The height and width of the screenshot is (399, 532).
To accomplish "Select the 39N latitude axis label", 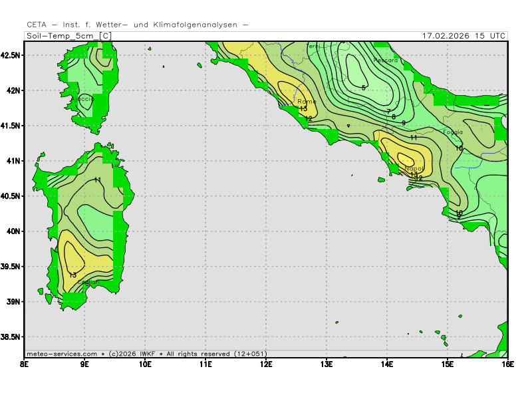I will coord(14,301).
